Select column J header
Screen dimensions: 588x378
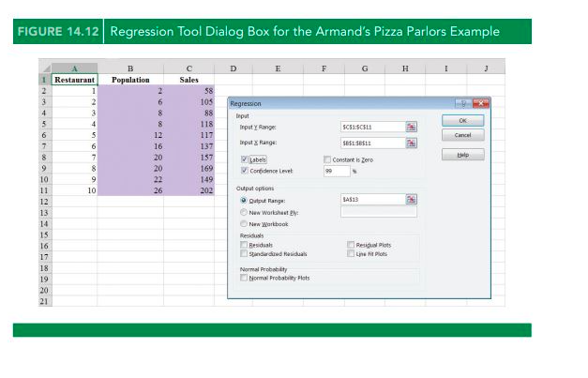pyautogui.click(x=486, y=68)
